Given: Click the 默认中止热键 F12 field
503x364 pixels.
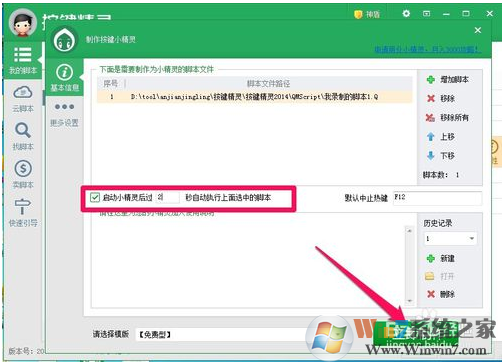Looking at the screenshot, I should coord(437,198).
